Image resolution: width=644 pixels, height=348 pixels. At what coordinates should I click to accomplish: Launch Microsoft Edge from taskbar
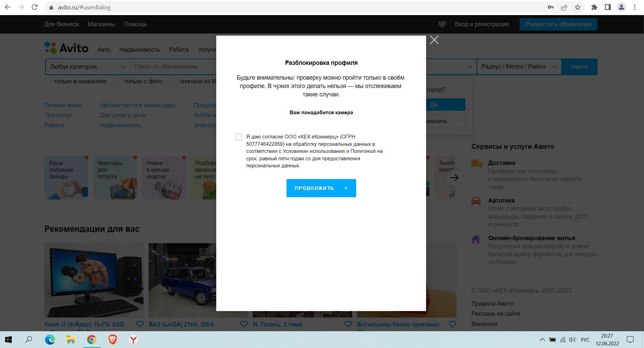50,340
